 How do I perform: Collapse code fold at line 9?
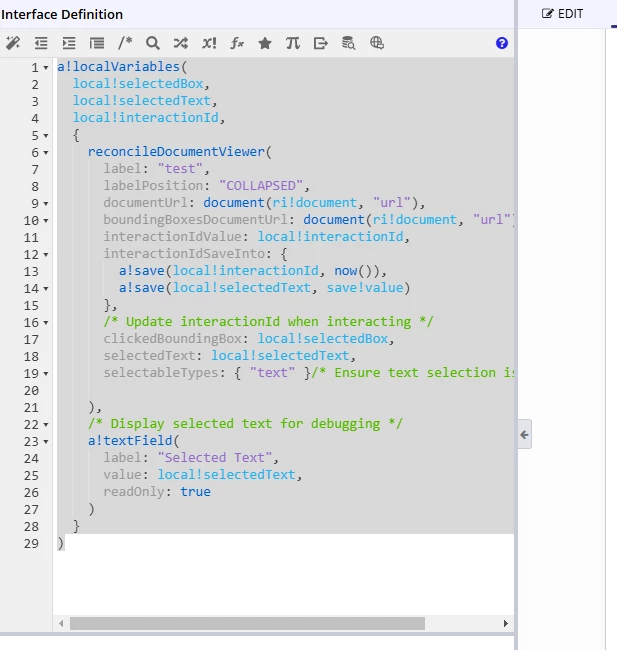(x=46, y=204)
